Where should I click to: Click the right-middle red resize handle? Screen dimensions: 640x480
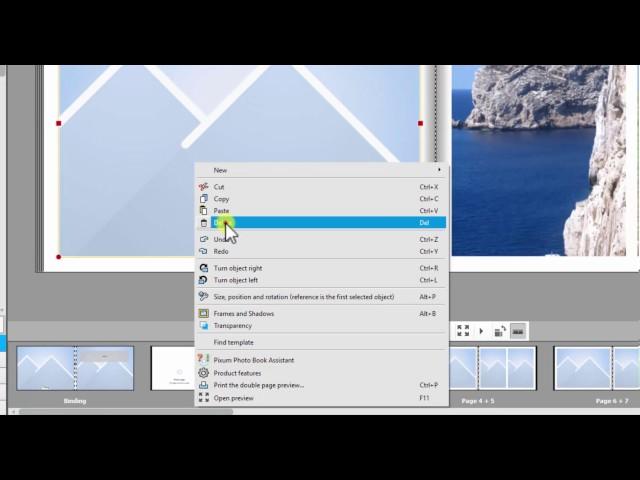[x=420, y=123]
